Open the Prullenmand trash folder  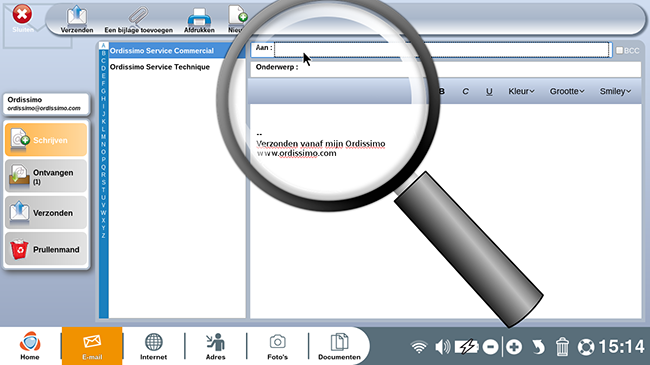point(46,249)
